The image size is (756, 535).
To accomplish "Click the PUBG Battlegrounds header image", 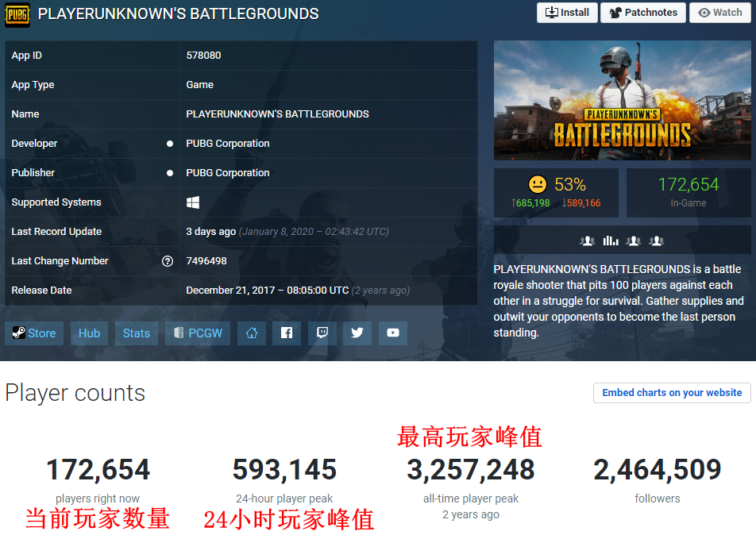I will pyautogui.click(x=622, y=101).
